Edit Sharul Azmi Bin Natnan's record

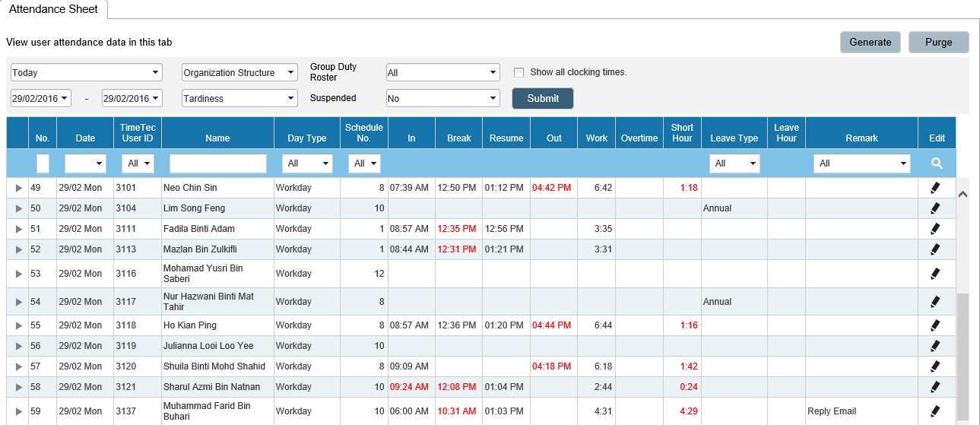click(x=935, y=387)
